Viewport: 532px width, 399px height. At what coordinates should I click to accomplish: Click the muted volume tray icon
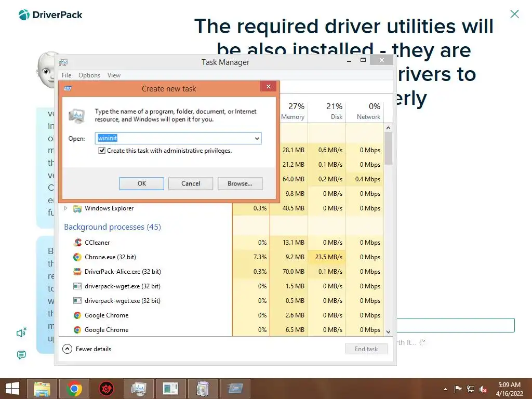(x=483, y=389)
